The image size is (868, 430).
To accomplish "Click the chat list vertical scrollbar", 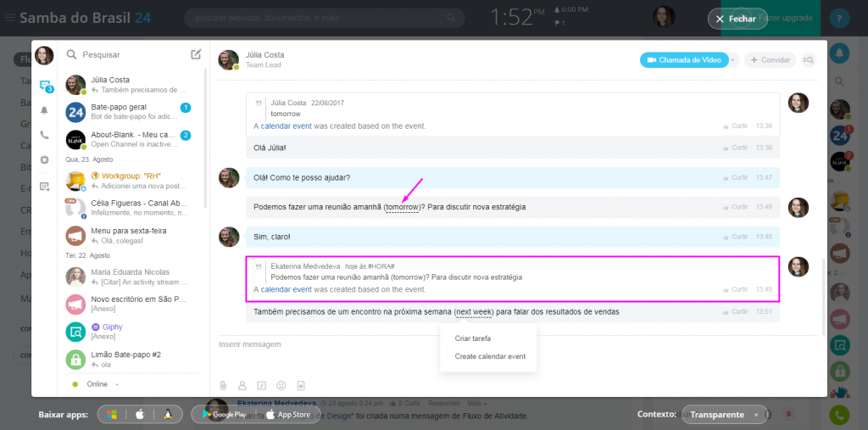I will click(x=205, y=138).
